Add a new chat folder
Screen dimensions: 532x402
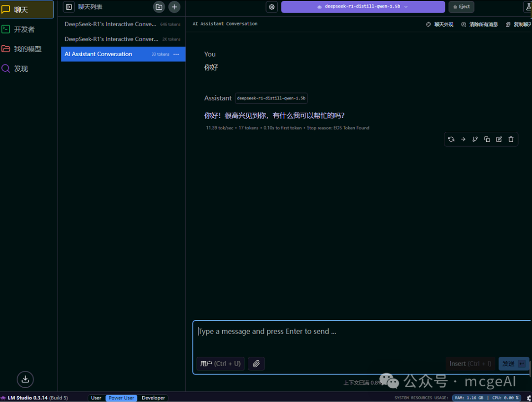coord(159,7)
